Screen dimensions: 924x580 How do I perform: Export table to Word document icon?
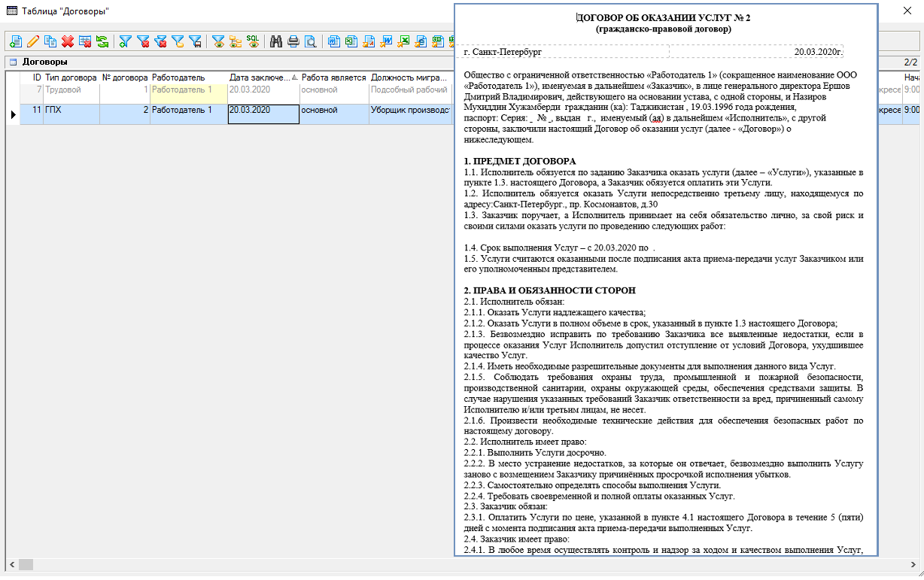pos(386,42)
